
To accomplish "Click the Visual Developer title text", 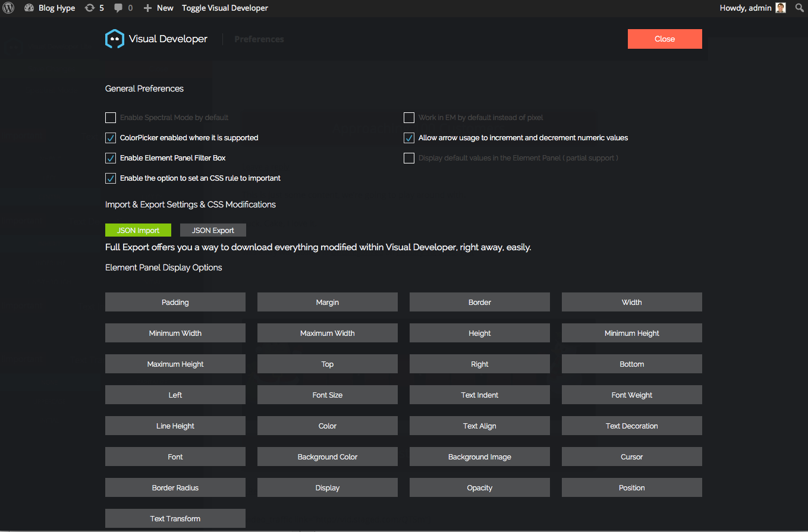I will [x=168, y=39].
